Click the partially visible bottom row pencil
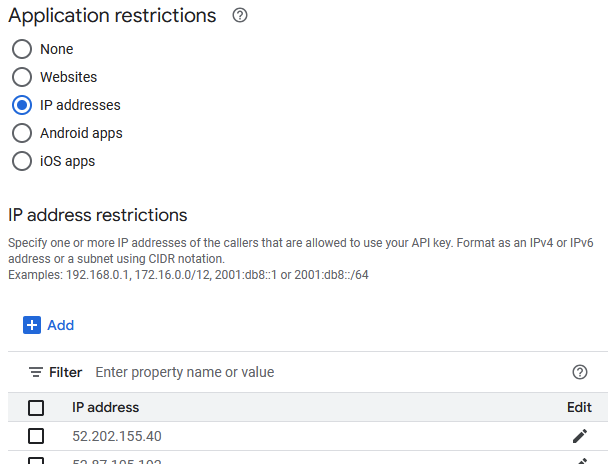 tap(579, 461)
